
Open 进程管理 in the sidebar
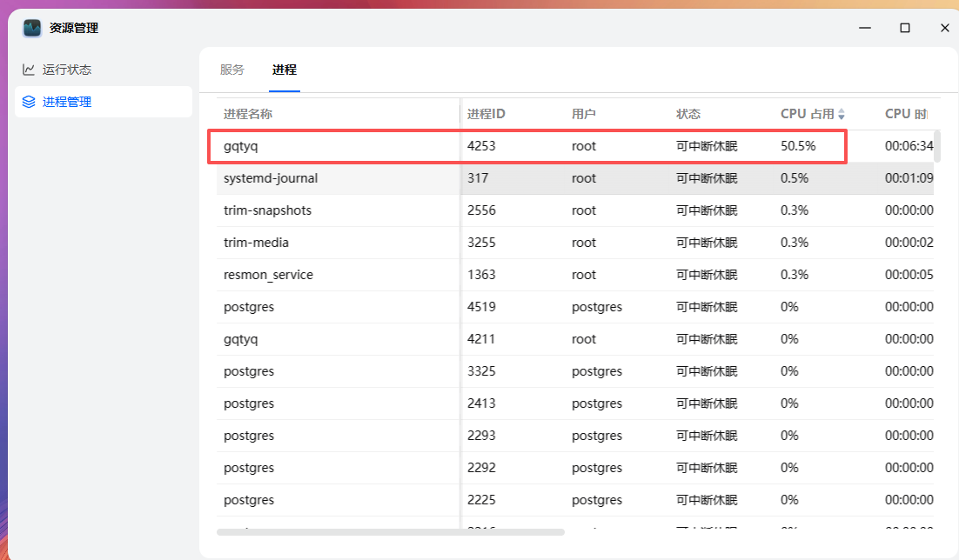click(x=104, y=102)
